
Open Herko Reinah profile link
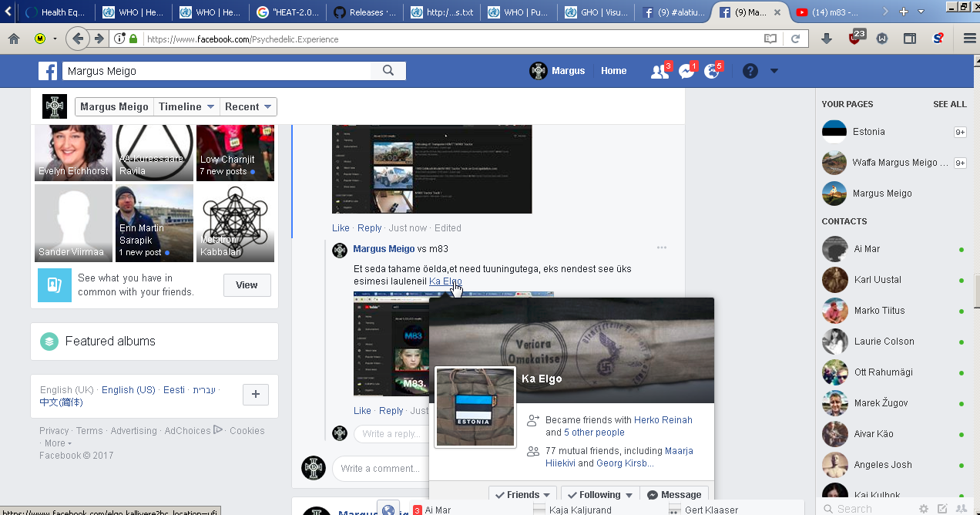coord(663,420)
